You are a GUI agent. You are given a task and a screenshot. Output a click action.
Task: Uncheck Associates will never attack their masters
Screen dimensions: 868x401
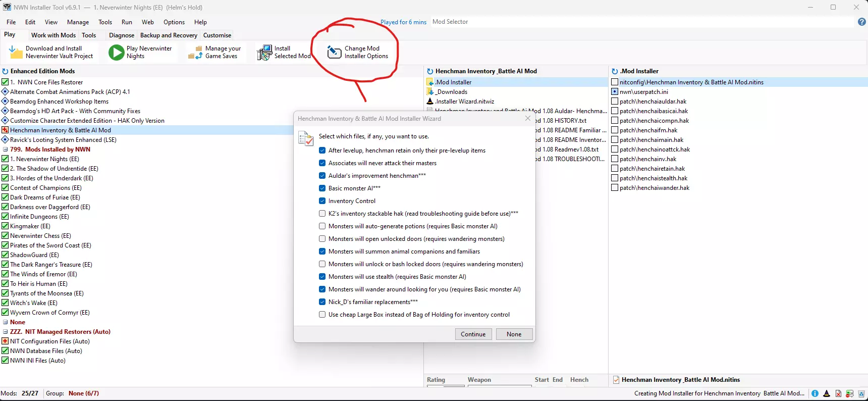click(x=322, y=163)
